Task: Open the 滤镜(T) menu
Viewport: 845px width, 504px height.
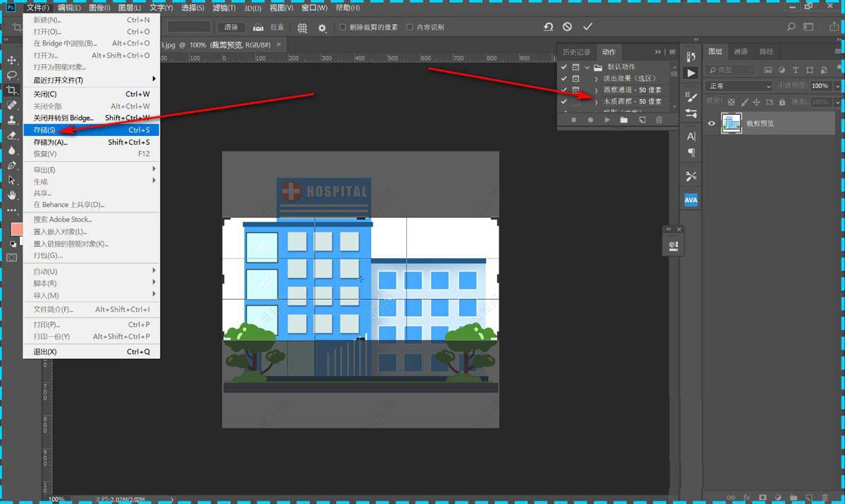Action: [x=225, y=8]
